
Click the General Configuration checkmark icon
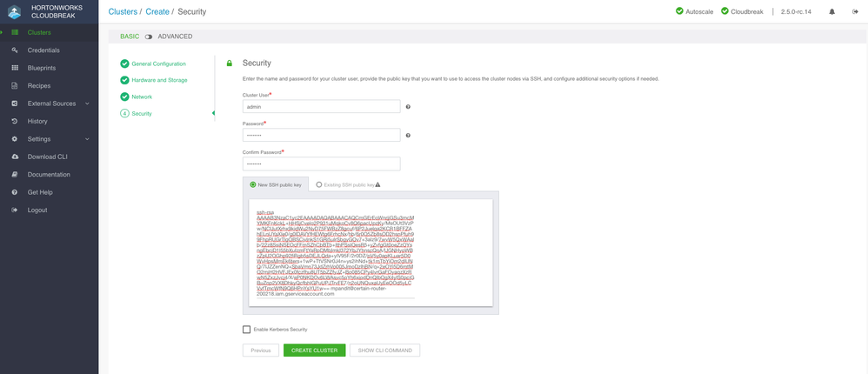[124, 63]
